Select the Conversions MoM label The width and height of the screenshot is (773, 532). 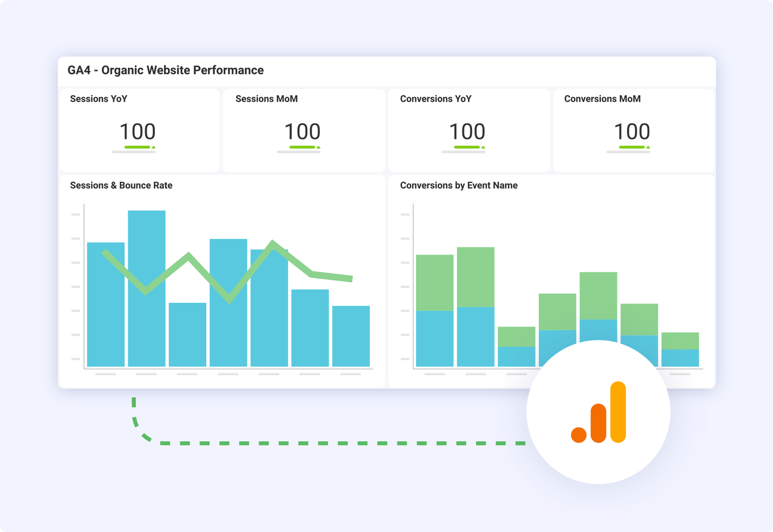point(602,99)
